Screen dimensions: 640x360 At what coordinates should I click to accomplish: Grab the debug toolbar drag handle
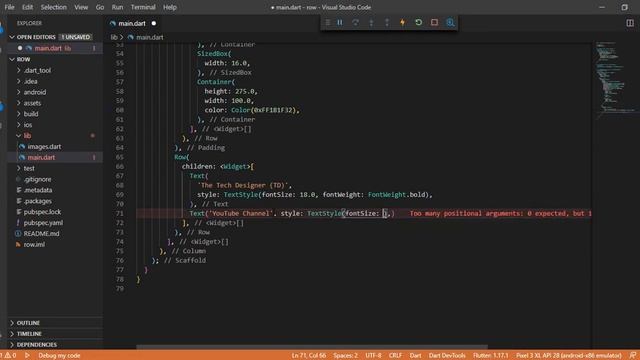(x=327, y=22)
